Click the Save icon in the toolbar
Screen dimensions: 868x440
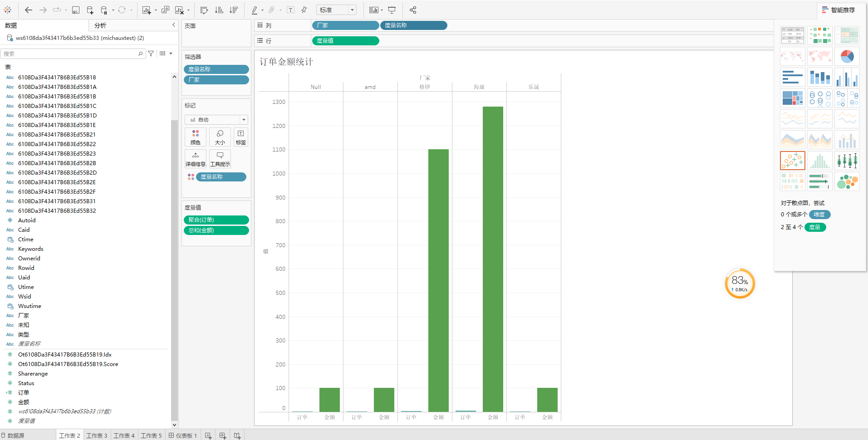click(x=76, y=10)
